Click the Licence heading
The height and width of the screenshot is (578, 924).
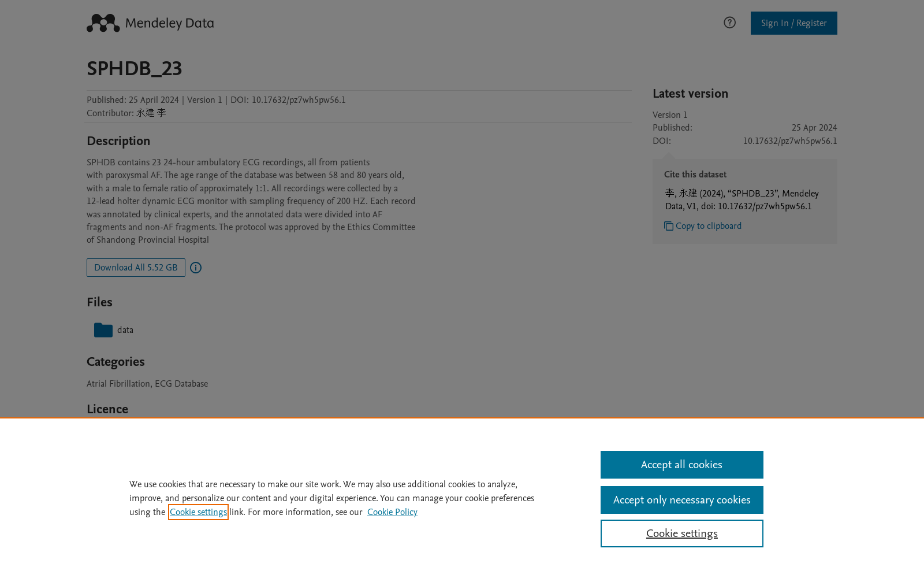click(107, 409)
